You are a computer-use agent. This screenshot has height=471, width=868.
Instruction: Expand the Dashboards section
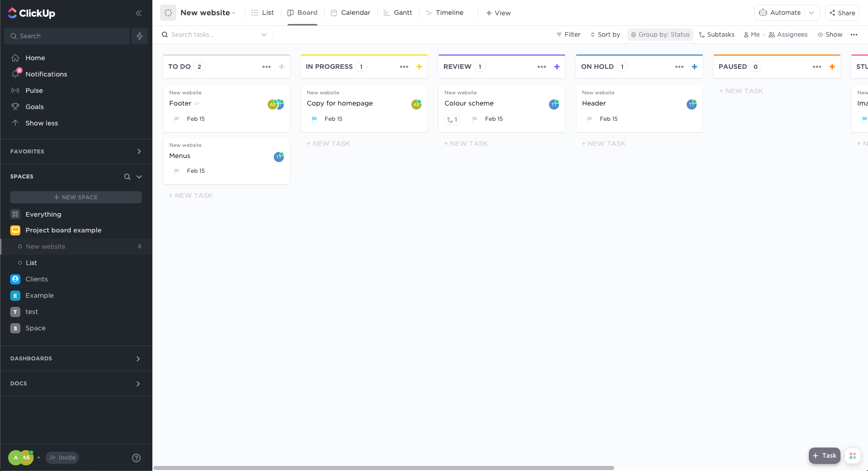pyautogui.click(x=138, y=359)
